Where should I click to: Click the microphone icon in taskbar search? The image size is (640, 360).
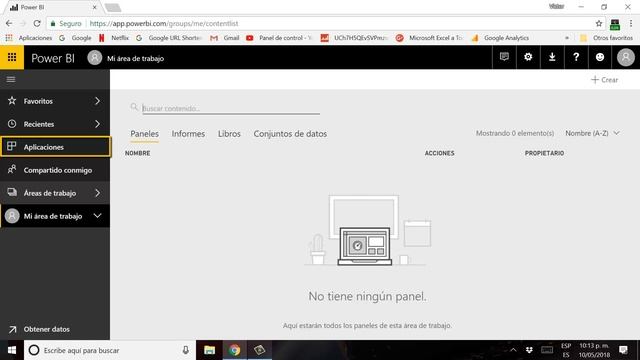185,350
